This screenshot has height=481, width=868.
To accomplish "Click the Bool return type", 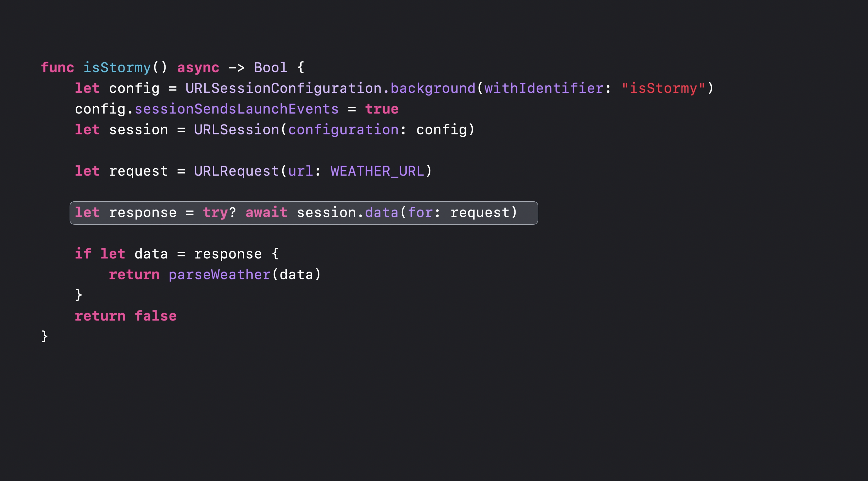I will [x=271, y=68].
